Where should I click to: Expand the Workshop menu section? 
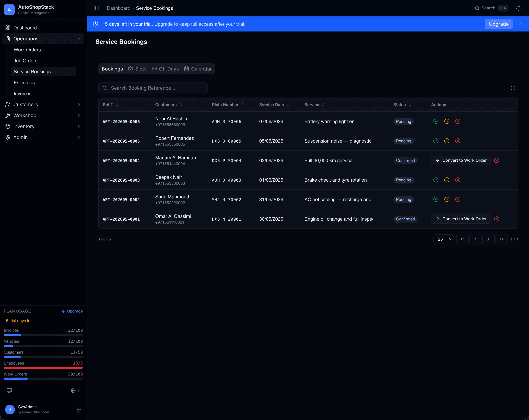43,115
